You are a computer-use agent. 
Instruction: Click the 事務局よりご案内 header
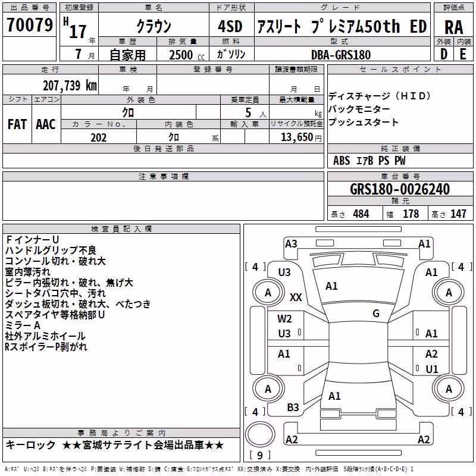(121, 433)
